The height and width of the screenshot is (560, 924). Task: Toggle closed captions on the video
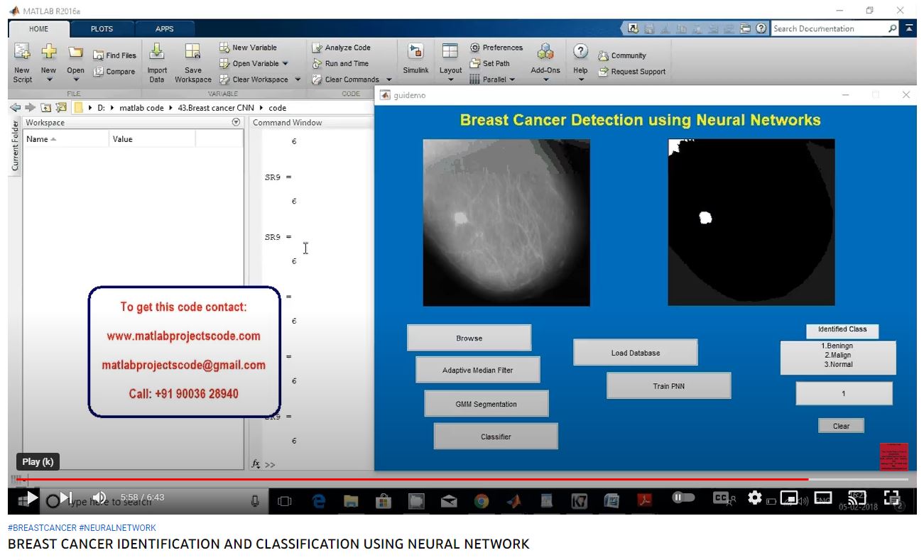coord(721,498)
